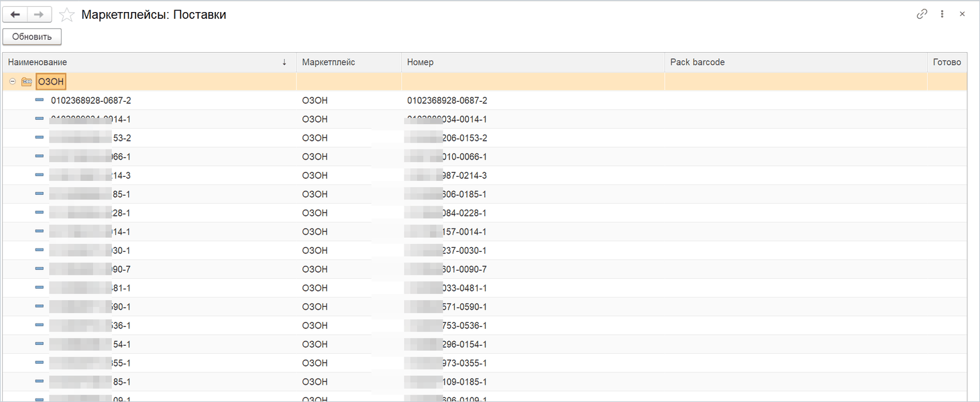The width and height of the screenshot is (980, 402).
Task: Click the row icon for number ending 010-0066-1
Action: click(x=40, y=157)
